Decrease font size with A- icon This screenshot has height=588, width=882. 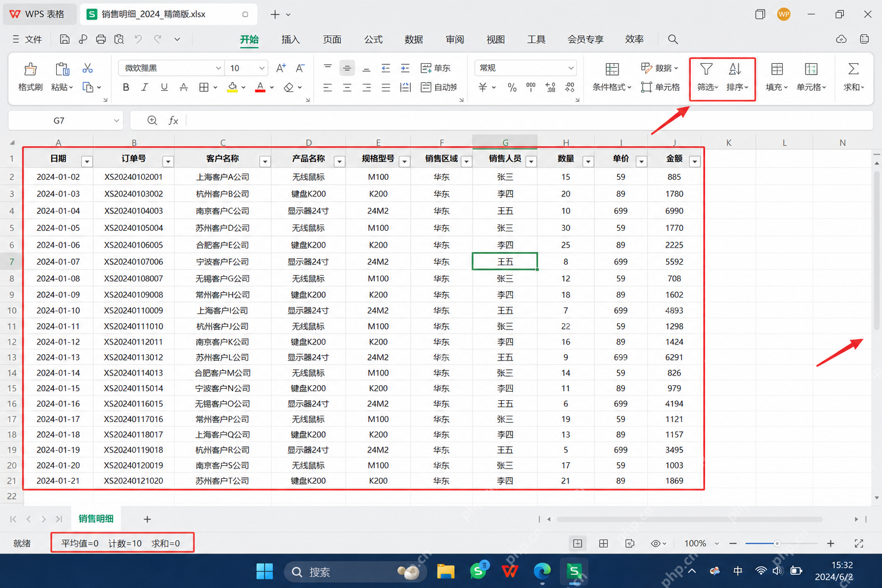[x=300, y=68]
